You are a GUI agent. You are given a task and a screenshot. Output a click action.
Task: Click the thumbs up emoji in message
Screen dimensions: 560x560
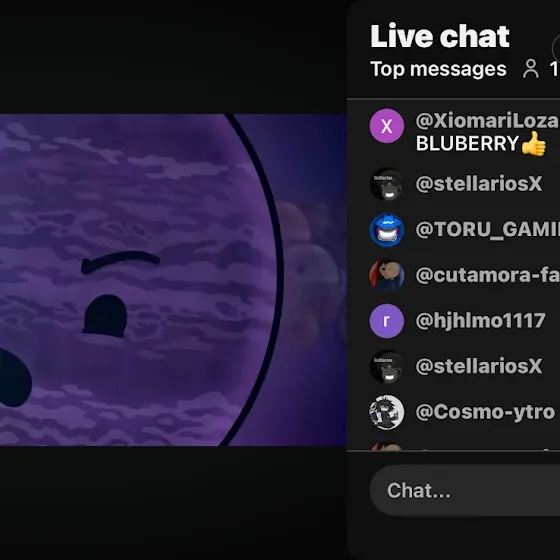click(534, 144)
